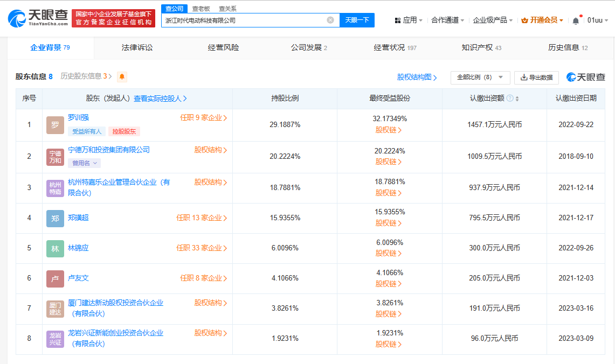This screenshot has height=364, width=615.
Task: Click 控股股东 tag on 罗训强
Action: [124, 131]
